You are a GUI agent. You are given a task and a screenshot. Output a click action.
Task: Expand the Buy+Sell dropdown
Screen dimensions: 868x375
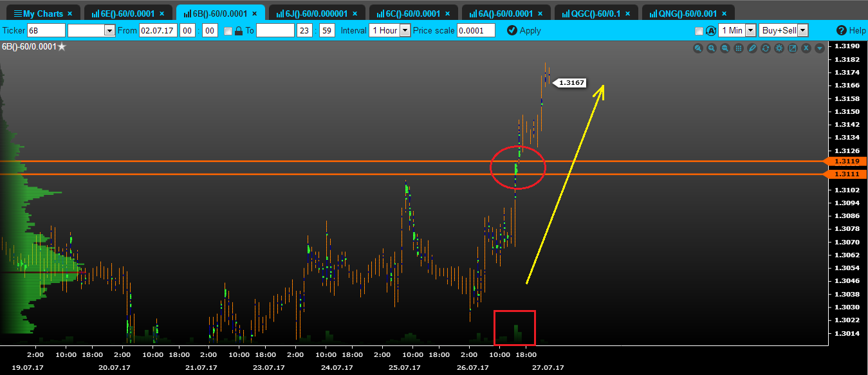point(784,30)
